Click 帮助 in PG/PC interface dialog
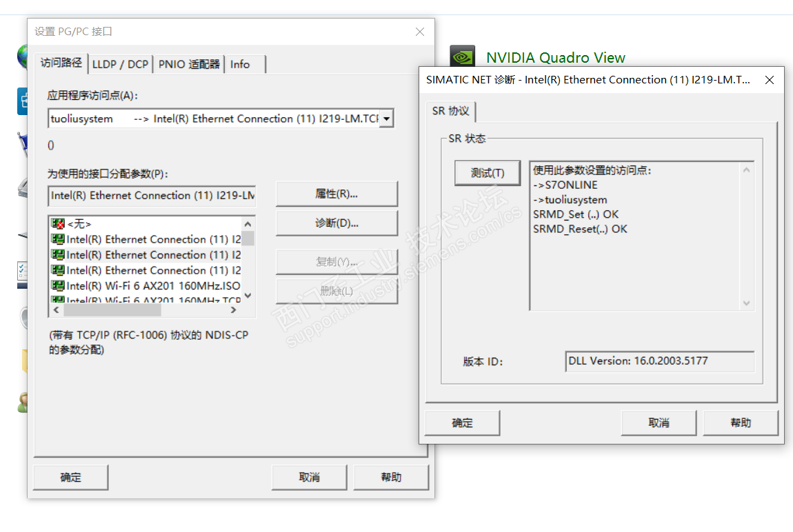Viewport: 793px width, 532px height. [391, 478]
